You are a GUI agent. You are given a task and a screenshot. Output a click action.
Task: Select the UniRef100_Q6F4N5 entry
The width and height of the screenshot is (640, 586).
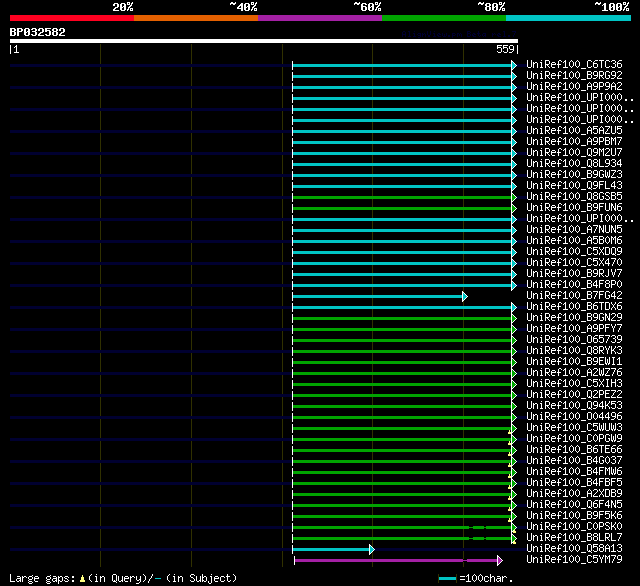coord(574,505)
